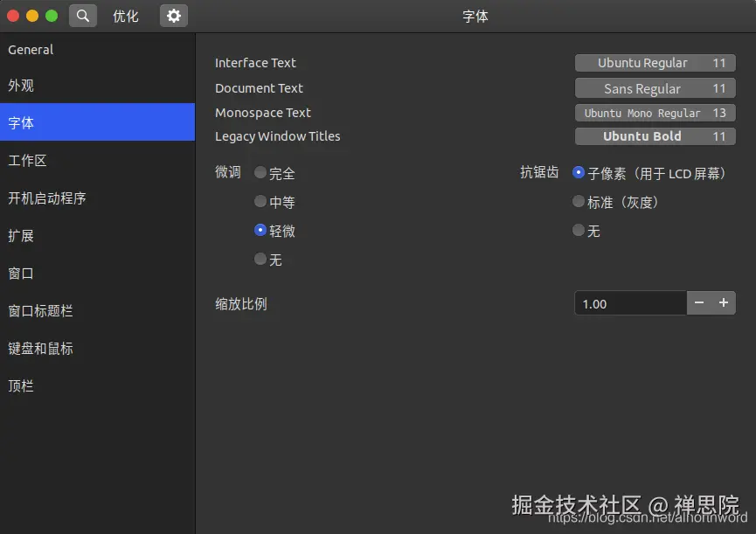Click the search magnifier icon in the titlebar
Viewport: 756px width, 534px height.
82,15
